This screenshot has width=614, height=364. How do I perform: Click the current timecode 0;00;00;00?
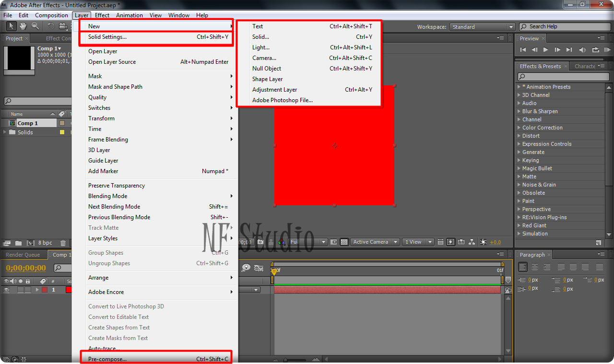coord(26,268)
